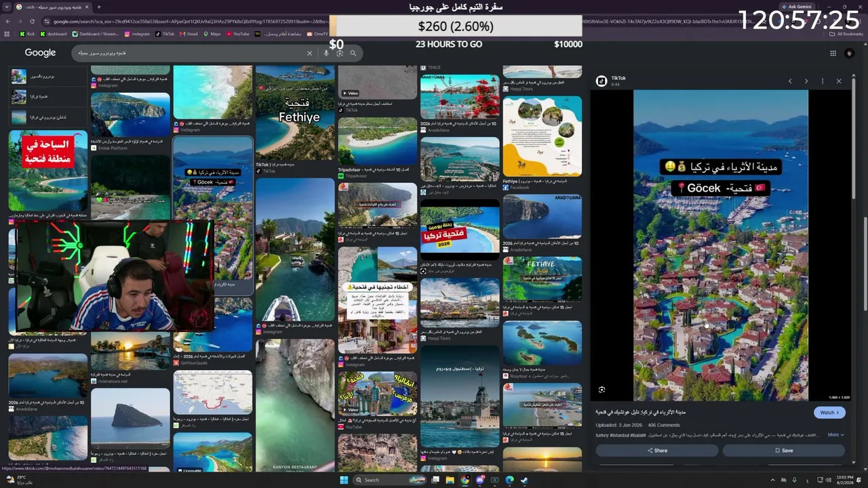Open the YouTube bookmark

coord(237,34)
